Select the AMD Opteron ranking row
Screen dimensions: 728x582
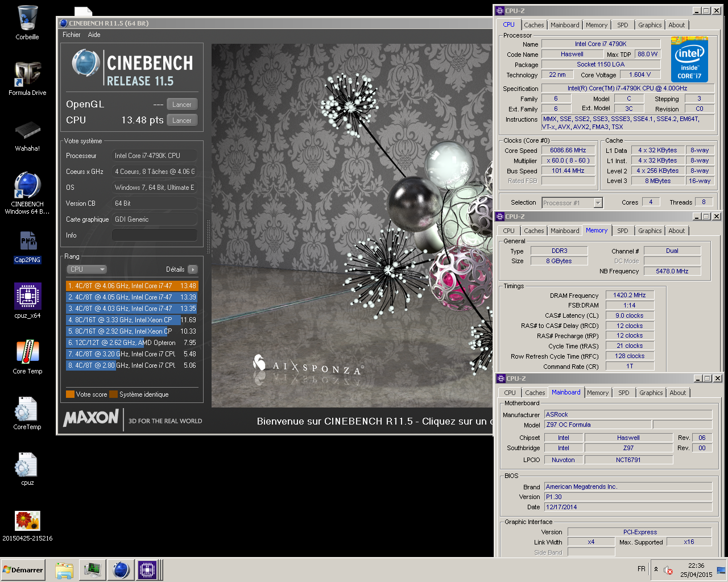[x=132, y=343]
